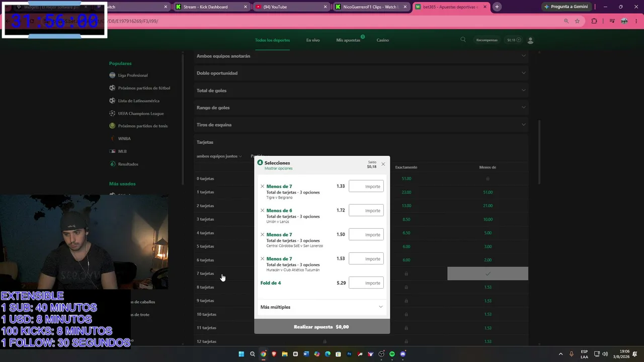
Task: Open the Liga Profesional sidebar entry
Action: click(x=133, y=75)
